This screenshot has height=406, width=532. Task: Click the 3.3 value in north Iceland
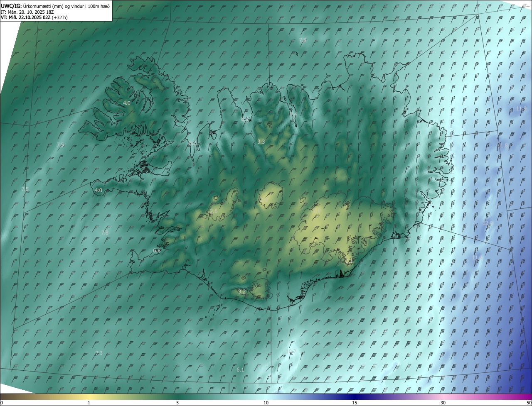pyautogui.click(x=261, y=142)
